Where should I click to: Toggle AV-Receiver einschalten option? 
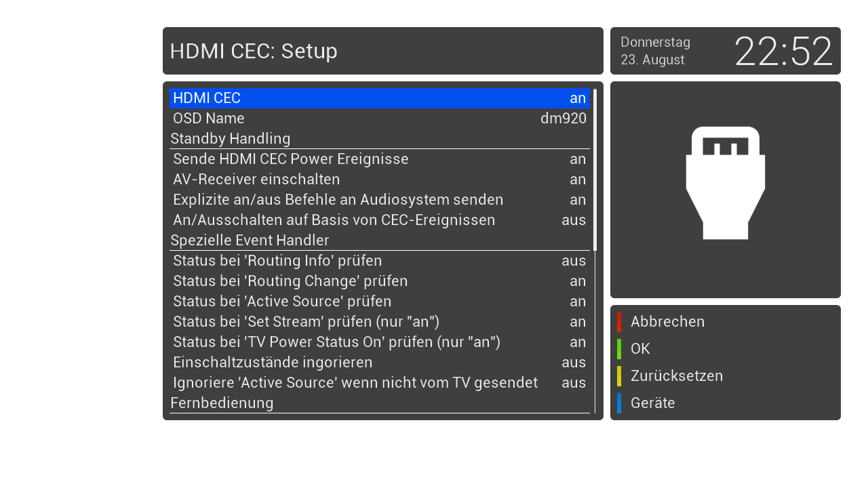(379, 180)
